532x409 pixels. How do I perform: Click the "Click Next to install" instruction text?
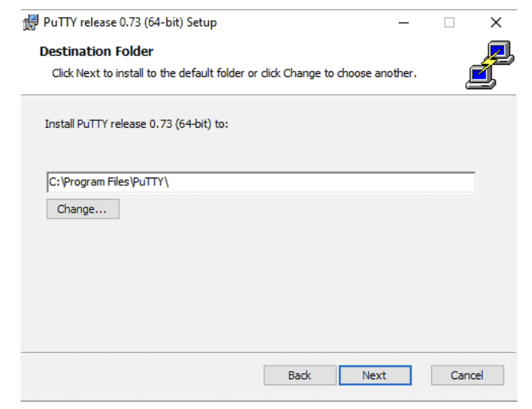click(x=234, y=73)
